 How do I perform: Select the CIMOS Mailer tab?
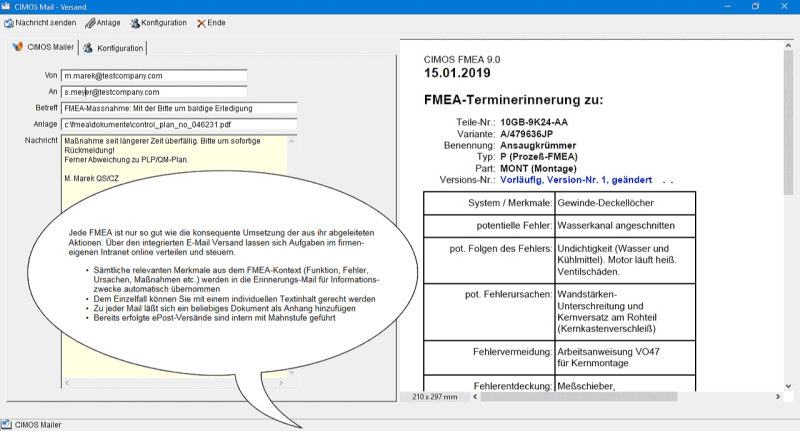49,47
